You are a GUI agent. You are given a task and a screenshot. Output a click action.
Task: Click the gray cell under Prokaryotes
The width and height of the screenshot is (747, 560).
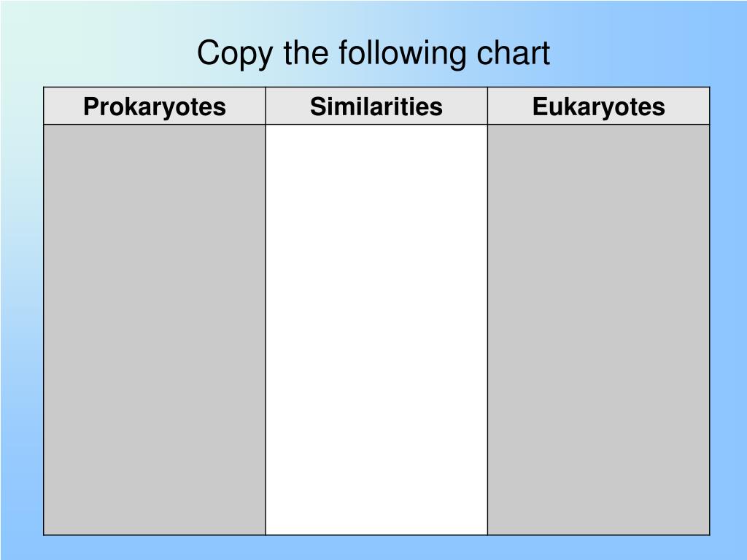155,330
